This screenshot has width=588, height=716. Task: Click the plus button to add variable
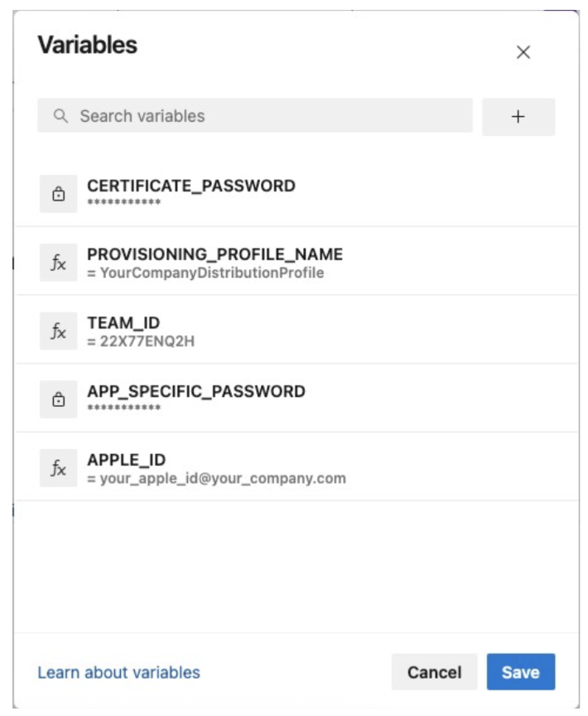pos(518,117)
